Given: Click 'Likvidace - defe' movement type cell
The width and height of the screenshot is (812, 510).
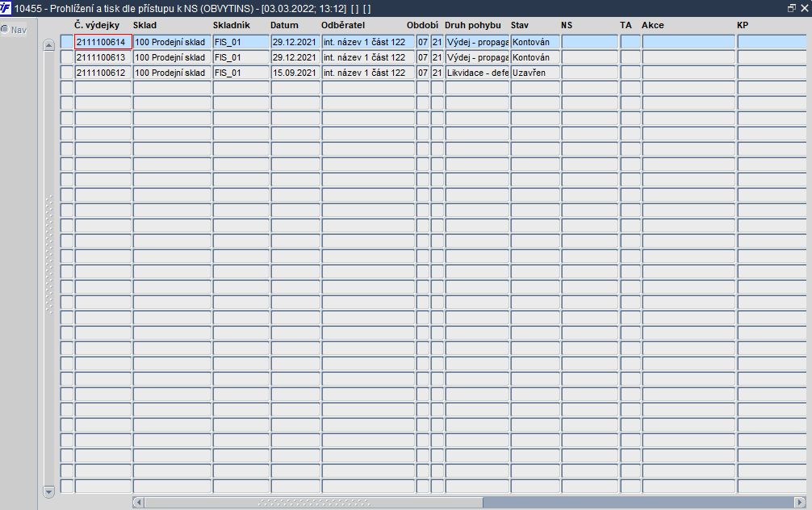Looking at the screenshot, I should pos(477,73).
